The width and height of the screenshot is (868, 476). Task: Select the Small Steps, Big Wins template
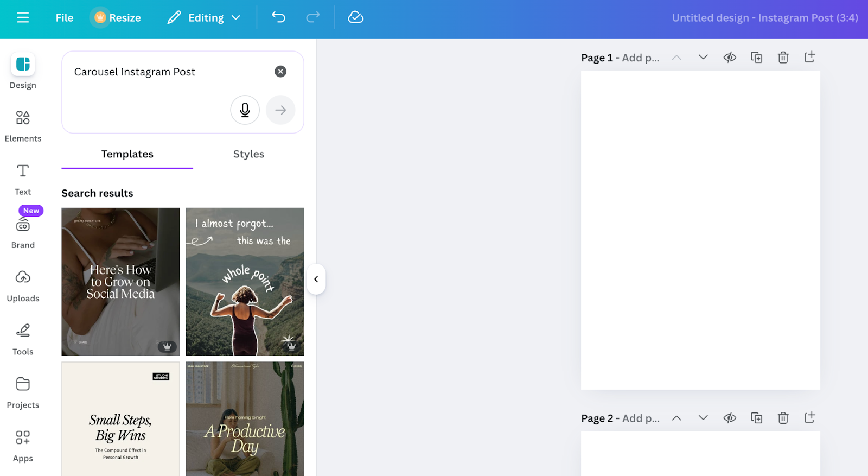[x=120, y=419]
